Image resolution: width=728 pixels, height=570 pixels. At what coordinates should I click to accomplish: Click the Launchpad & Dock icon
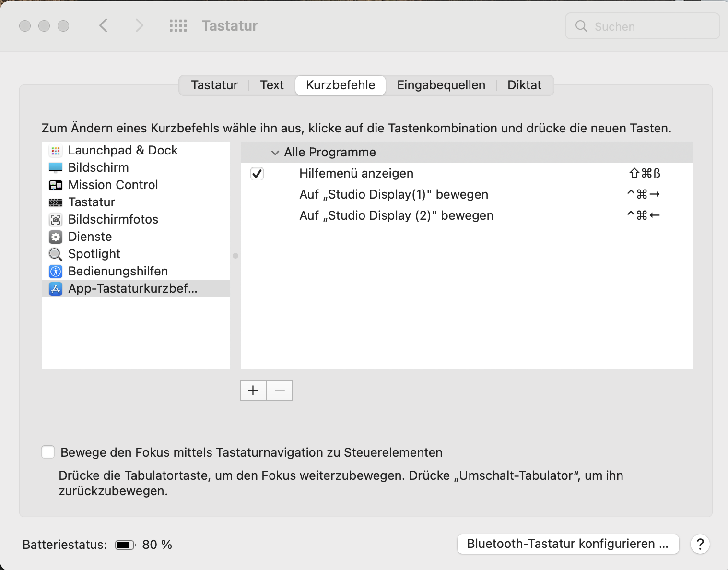[x=56, y=151]
